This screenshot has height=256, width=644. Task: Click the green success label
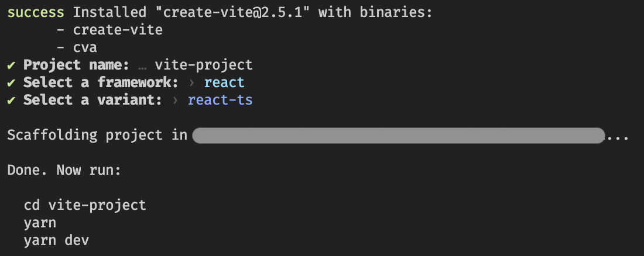click(x=36, y=13)
